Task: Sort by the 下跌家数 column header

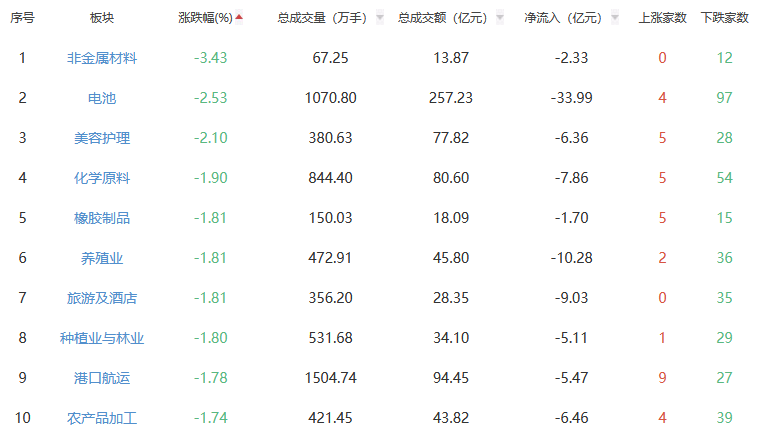Action: click(x=725, y=18)
